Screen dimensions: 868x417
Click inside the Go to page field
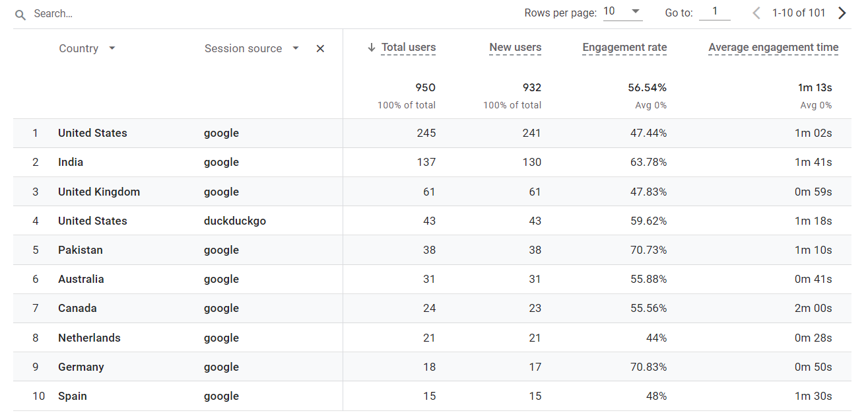(714, 11)
